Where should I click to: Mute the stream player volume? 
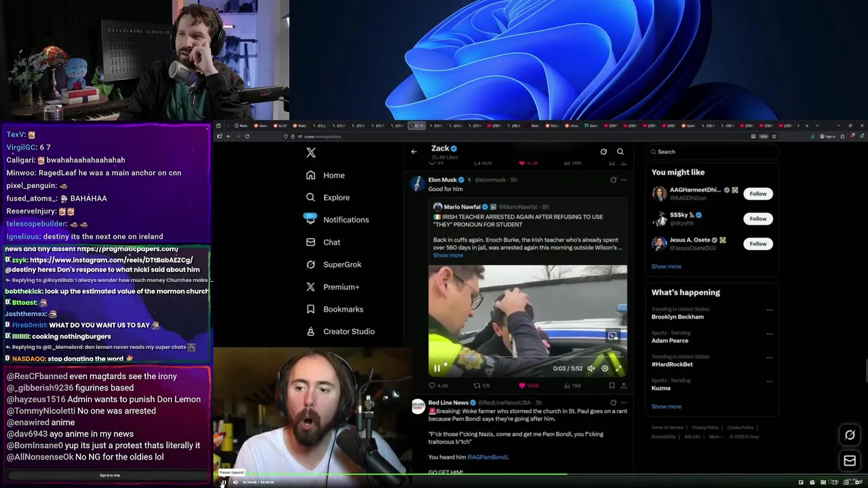click(235, 482)
